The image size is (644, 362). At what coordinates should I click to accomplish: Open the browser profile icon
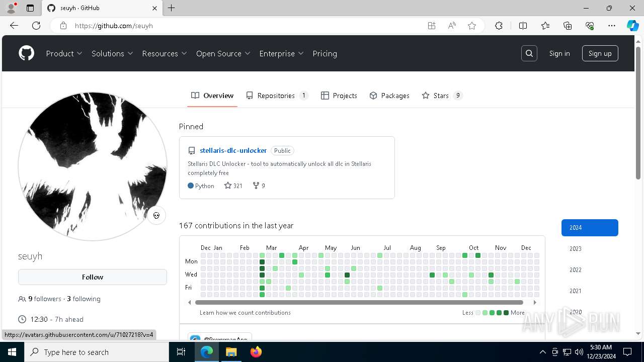coord(11,8)
